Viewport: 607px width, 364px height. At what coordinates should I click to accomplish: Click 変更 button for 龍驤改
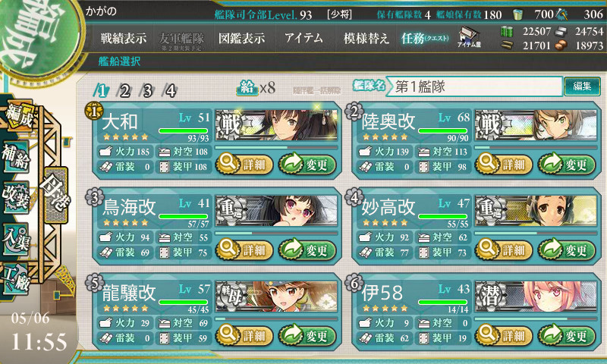click(x=307, y=335)
